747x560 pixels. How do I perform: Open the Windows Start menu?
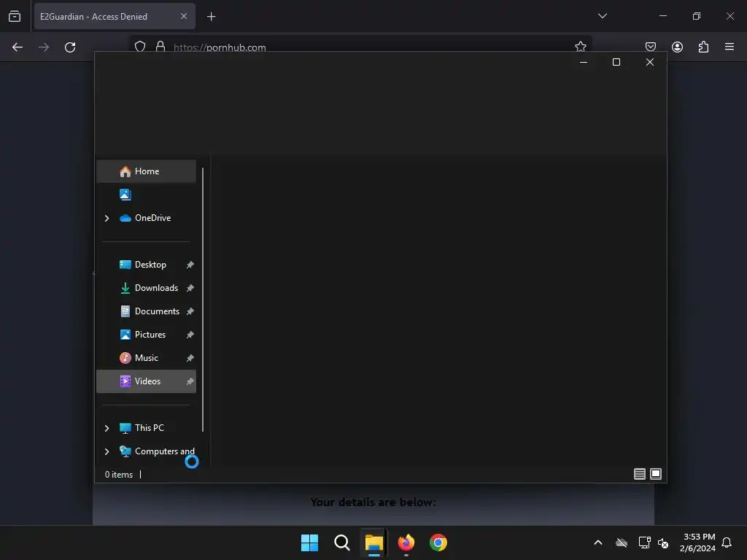309,542
